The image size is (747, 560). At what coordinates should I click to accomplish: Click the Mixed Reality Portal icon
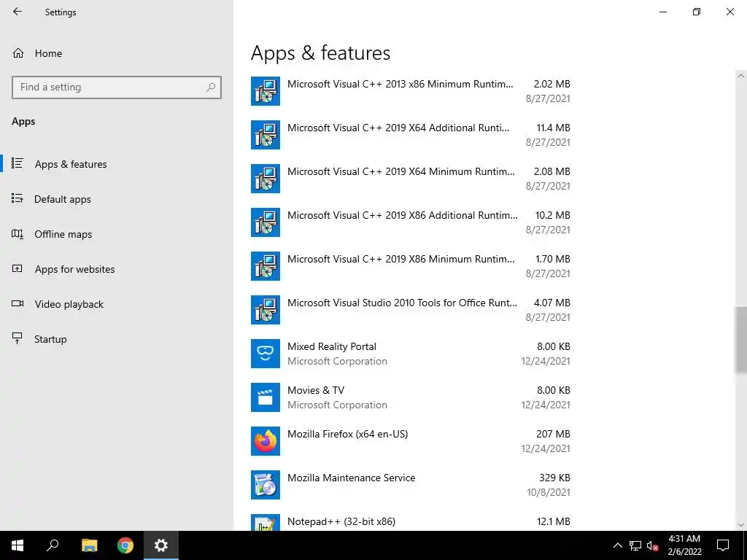click(266, 354)
